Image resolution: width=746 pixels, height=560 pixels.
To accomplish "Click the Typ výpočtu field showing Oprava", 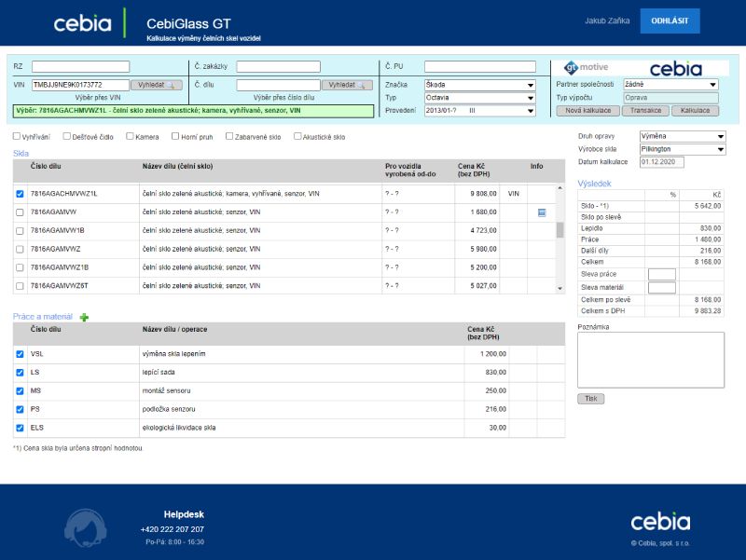I will pos(670,98).
